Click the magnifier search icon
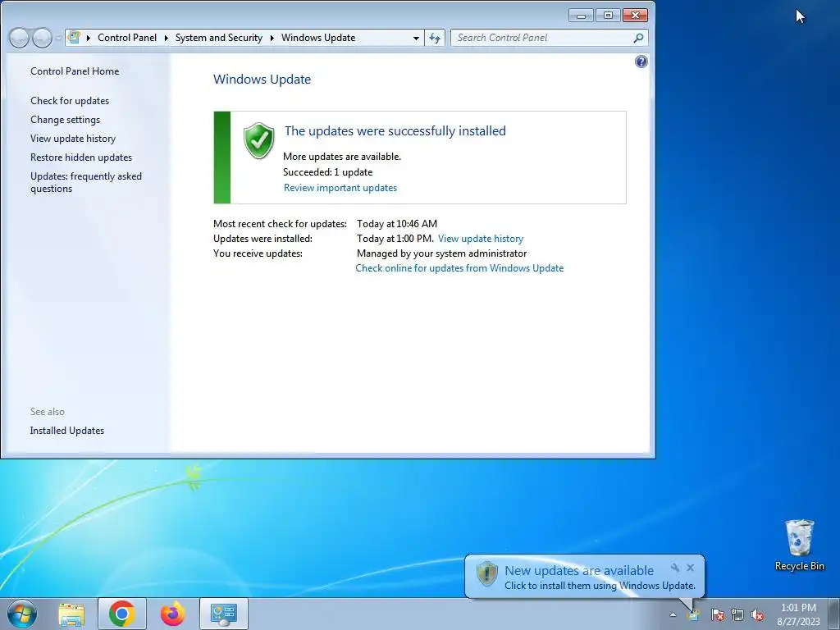This screenshot has width=840, height=630. 638,38
